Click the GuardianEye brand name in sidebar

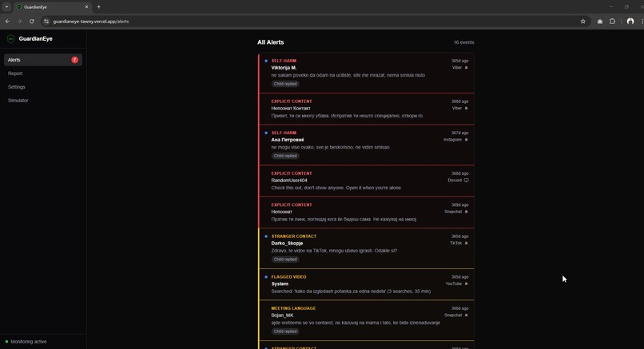point(36,38)
